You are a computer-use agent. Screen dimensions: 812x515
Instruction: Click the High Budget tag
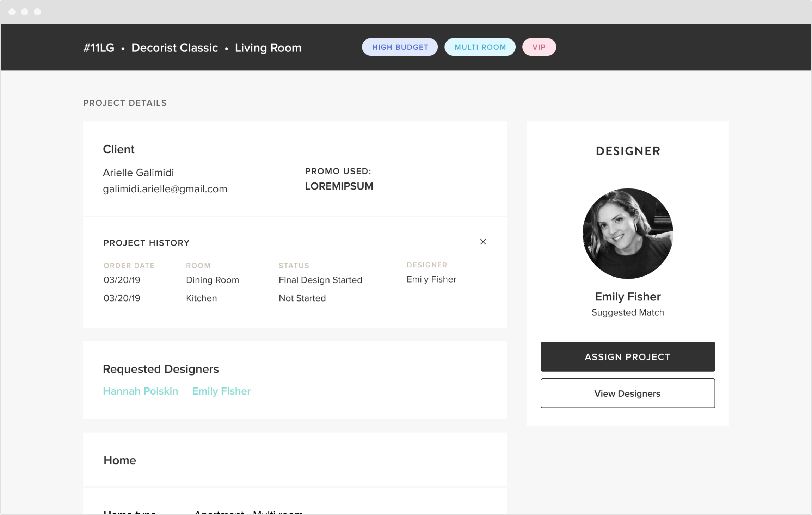[x=400, y=47]
